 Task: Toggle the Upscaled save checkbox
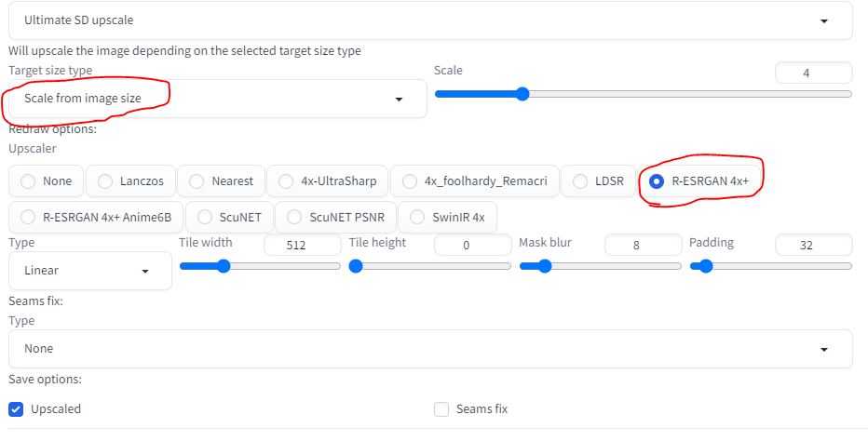(x=16, y=409)
